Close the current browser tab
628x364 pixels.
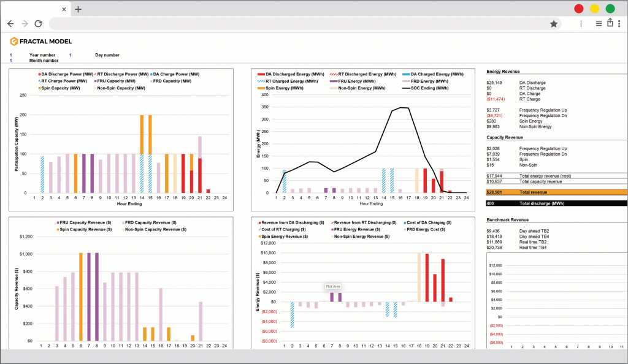tap(64, 10)
